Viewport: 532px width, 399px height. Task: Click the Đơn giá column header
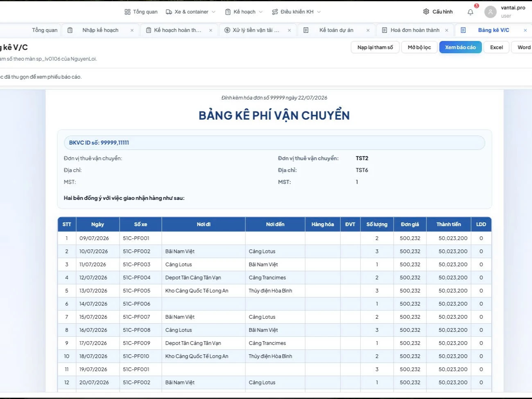(x=410, y=224)
